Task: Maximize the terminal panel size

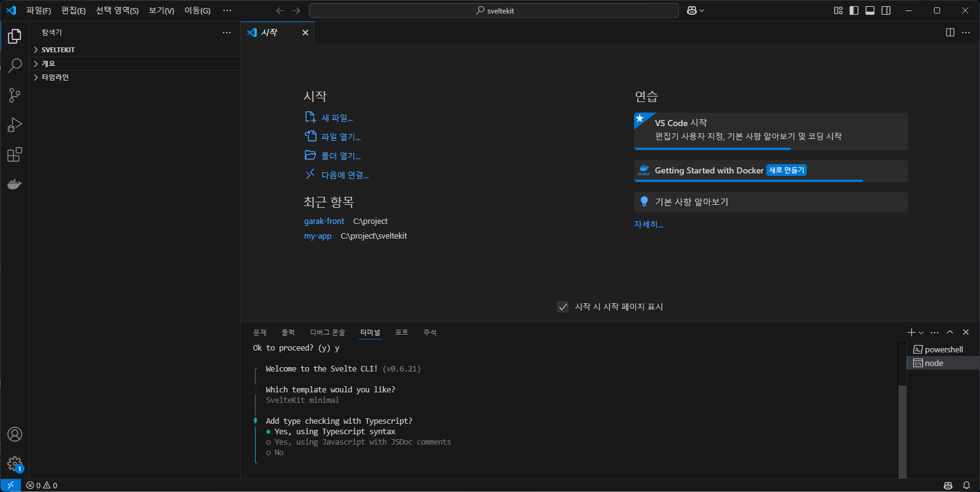Action: [x=950, y=332]
